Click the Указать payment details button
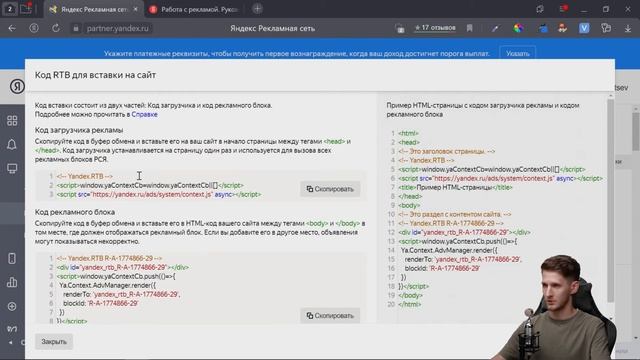The width and height of the screenshot is (640, 360). 518,53
